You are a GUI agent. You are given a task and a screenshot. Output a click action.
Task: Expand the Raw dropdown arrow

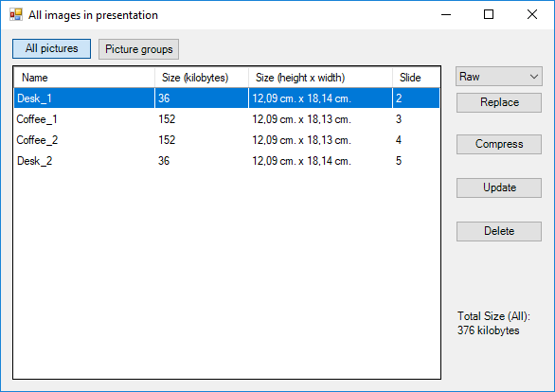click(534, 77)
